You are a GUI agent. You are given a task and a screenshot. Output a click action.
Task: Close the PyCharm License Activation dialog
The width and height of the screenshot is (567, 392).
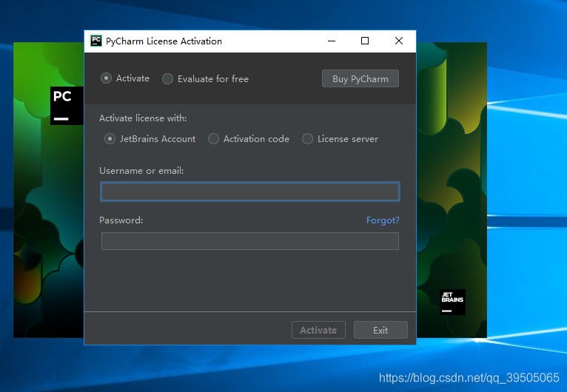pyautogui.click(x=399, y=41)
